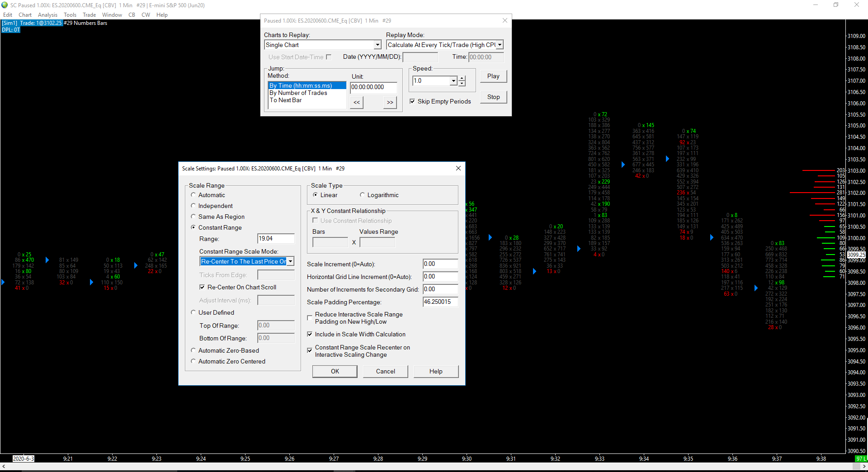The image size is (868, 472).
Task: Jump backward with the << button
Action: tap(357, 102)
